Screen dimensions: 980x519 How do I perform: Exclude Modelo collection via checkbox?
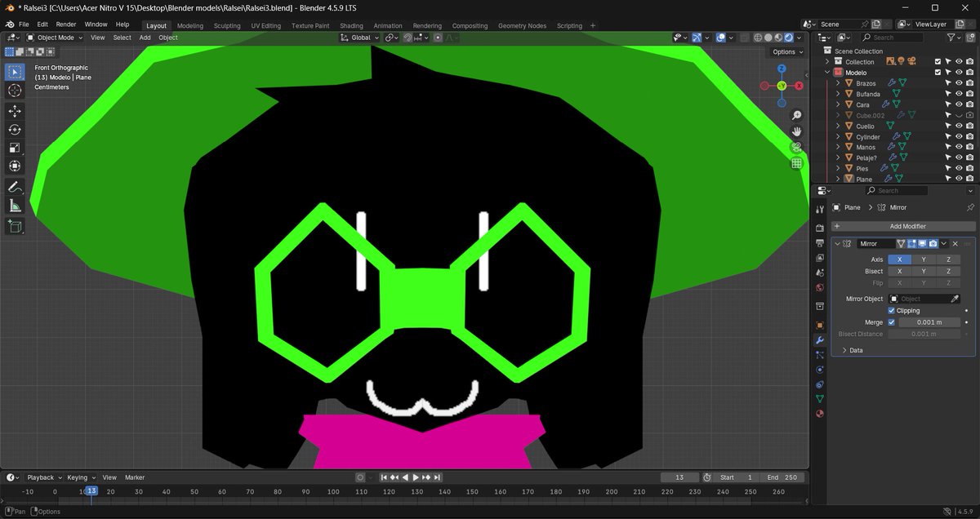pyautogui.click(x=938, y=73)
